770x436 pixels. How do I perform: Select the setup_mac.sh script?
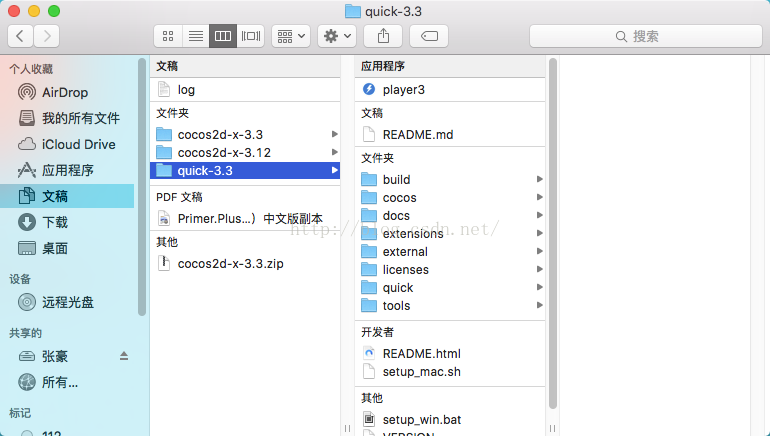coord(450,372)
